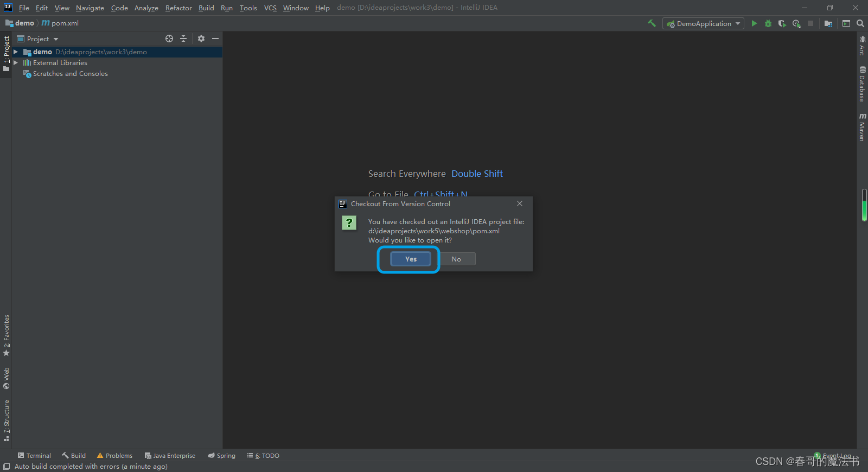Open the Web tool window tab
Image resolution: width=868 pixels, height=472 pixels.
pyautogui.click(x=6, y=378)
